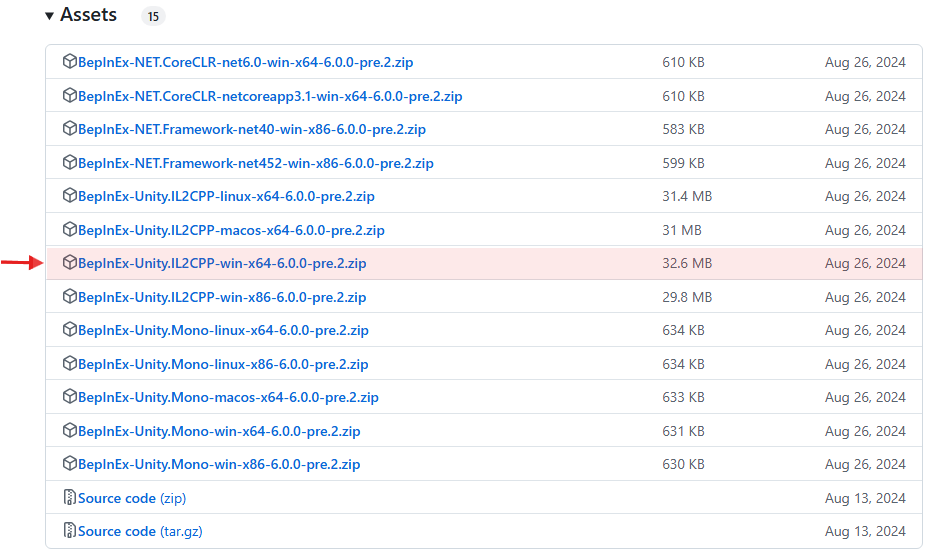This screenshot has width=937, height=555.
Task: Download BepInEx-Unity.Mono-win-x86 zip
Action: 219,464
